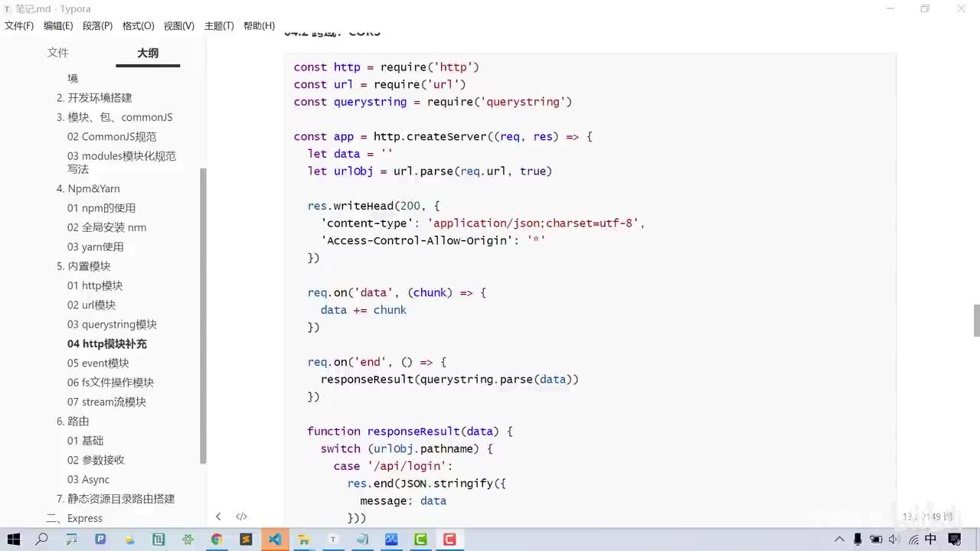The width and height of the screenshot is (980, 551).
Task: Open outline entry 02 CommonJS规范
Action: pyautogui.click(x=112, y=137)
